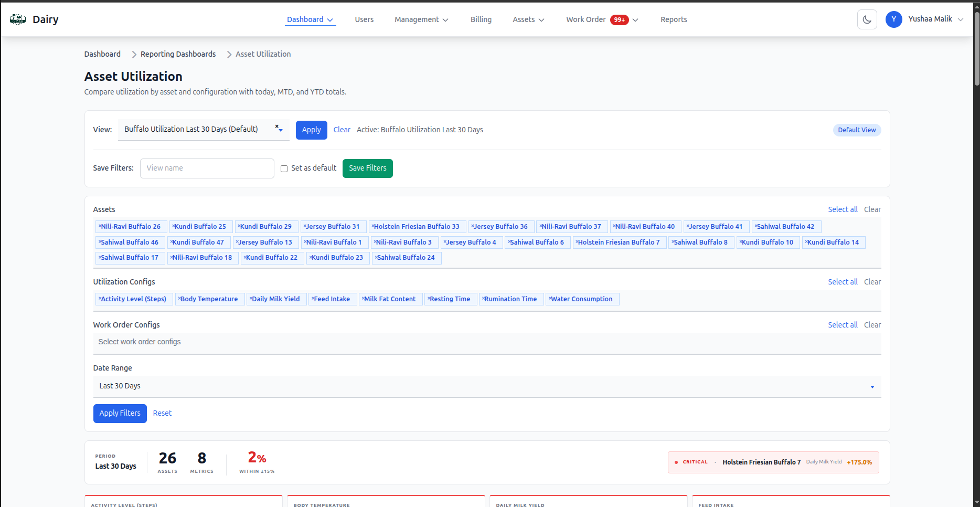
Task: Focus the View name input field
Action: point(207,168)
